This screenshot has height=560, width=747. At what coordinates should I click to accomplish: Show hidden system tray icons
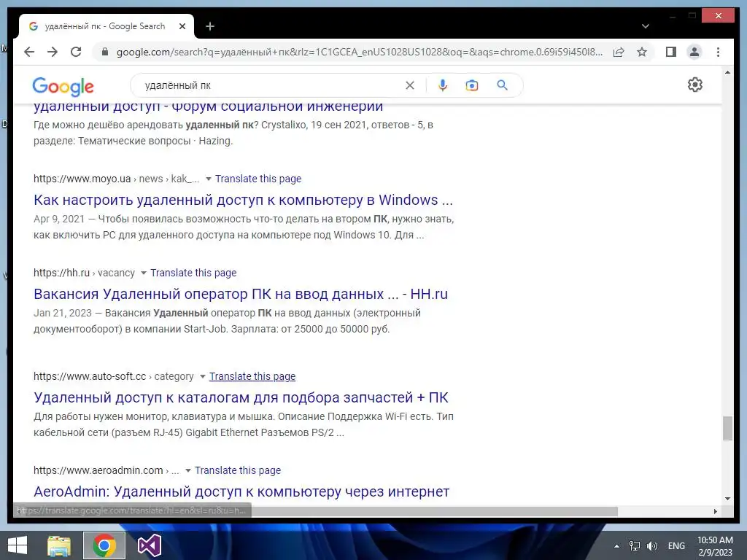[x=616, y=546]
